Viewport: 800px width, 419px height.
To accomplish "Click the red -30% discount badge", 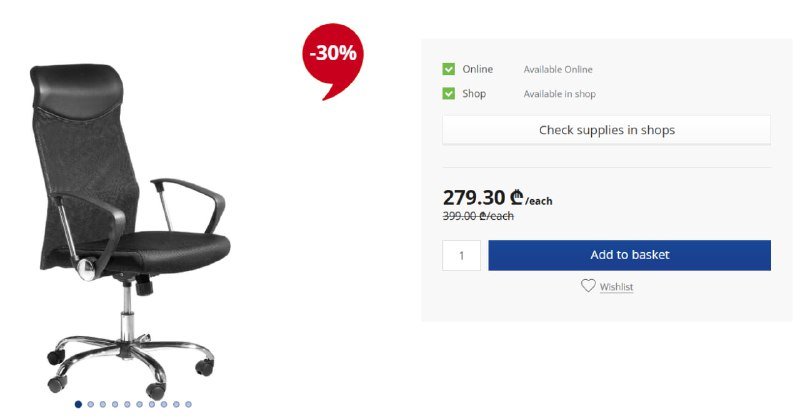I will coord(333,61).
